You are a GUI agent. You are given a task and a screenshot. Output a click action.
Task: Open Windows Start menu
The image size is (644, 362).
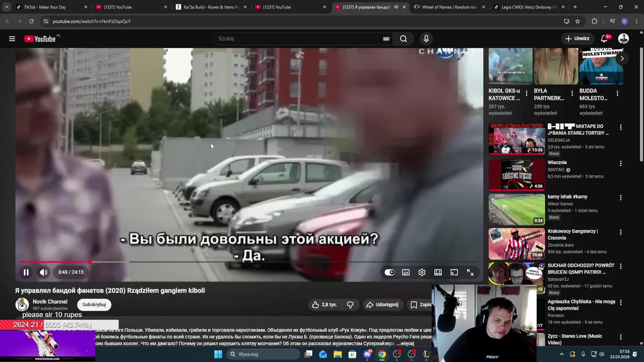point(218,354)
